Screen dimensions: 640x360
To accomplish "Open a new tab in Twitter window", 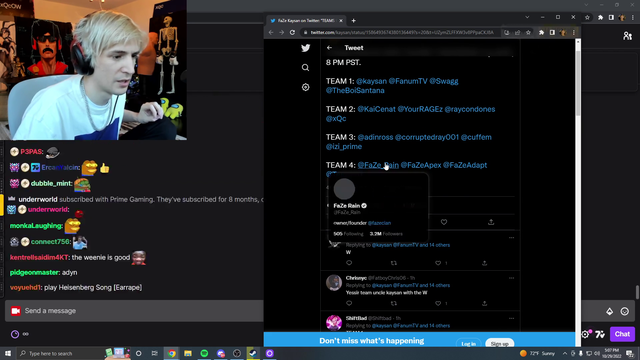I will tap(353, 20).
